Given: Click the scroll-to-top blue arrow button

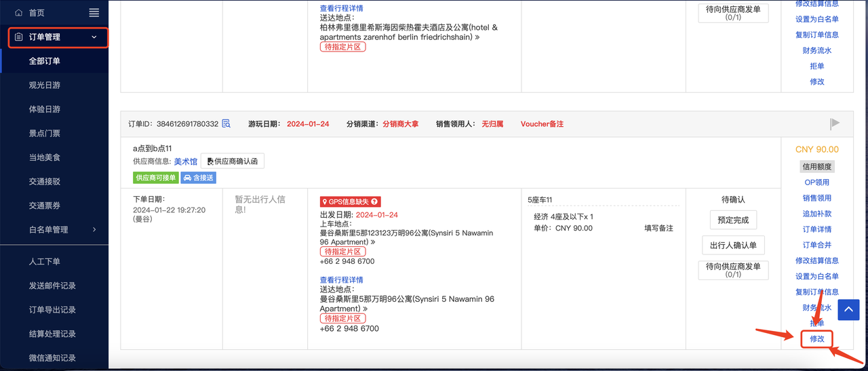Looking at the screenshot, I should pos(848,309).
